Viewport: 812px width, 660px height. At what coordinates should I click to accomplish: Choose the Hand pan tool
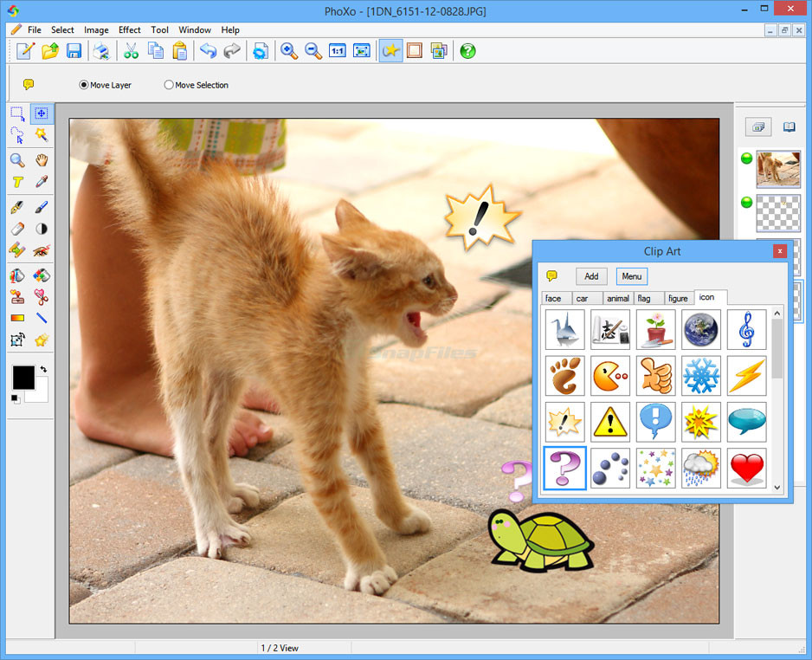41,159
